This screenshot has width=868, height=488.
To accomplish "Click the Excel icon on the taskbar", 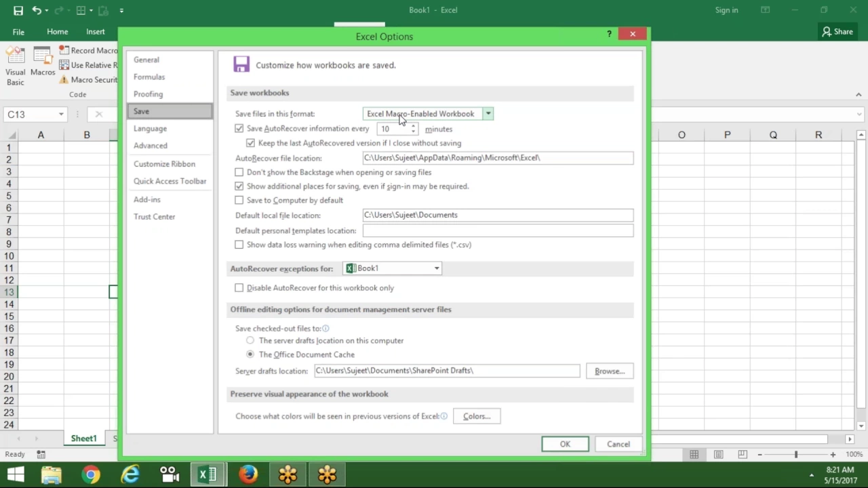I will [x=208, y=474].
